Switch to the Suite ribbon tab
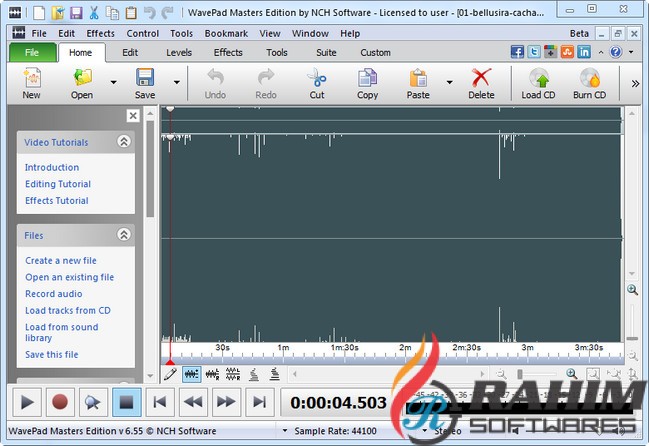Image resolution: width=649 pixels, height=446 pixels. click(326, 53)
